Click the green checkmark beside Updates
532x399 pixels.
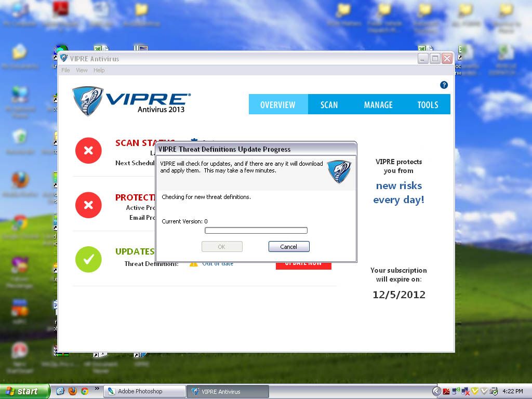(88, 259)
